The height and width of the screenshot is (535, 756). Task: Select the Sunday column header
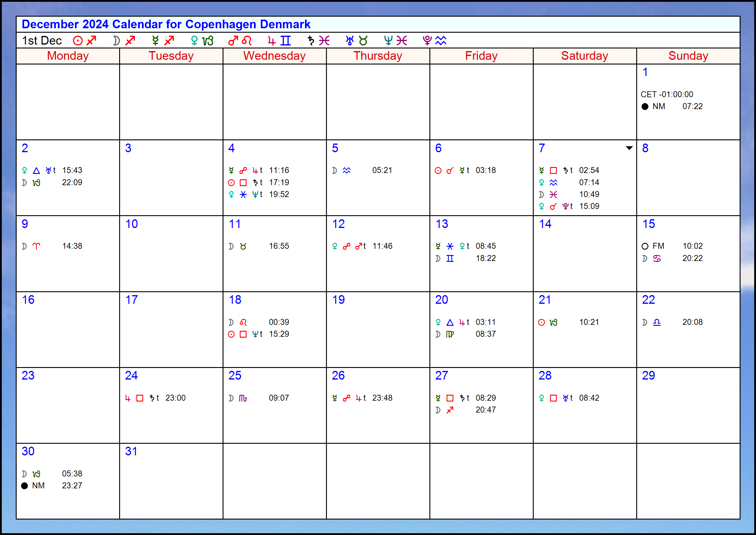689,56
